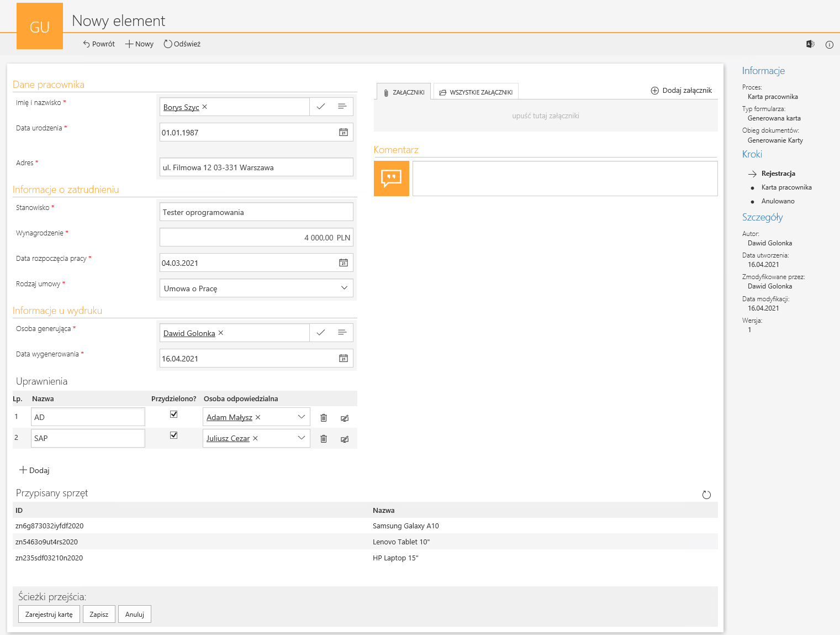This screenshot has height=635, width=840.
Task: Select the Rejestracja step
Action: click(778, 173)
